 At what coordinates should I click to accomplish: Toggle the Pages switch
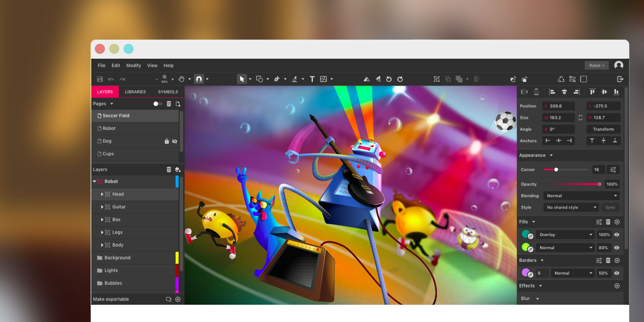tap(158, 104)
